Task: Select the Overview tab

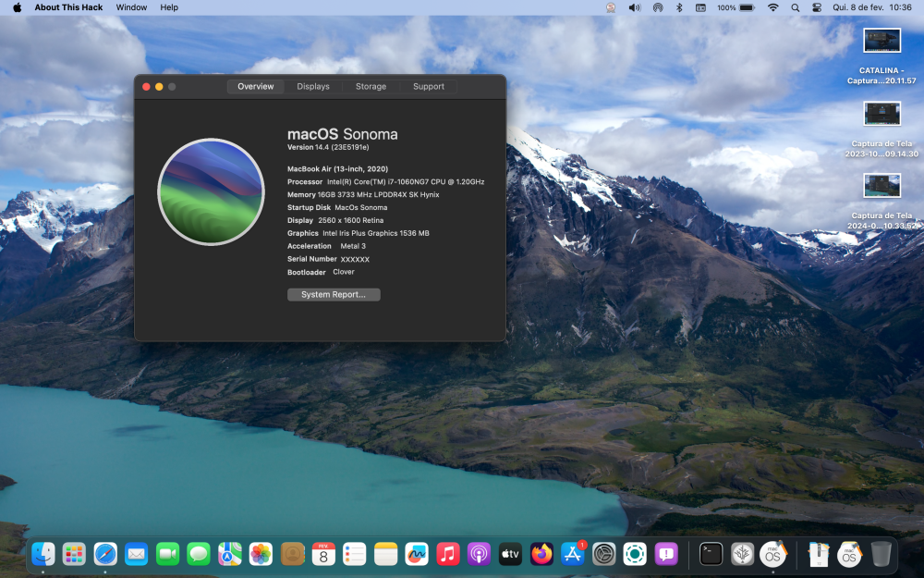Action: pos(256,86)
